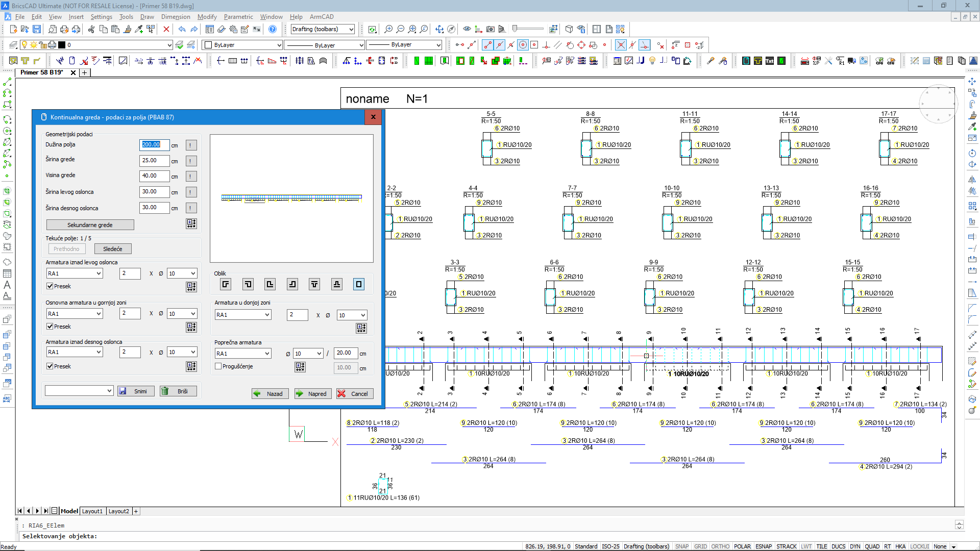Click the red X delete icon

(x=166, y=29)
